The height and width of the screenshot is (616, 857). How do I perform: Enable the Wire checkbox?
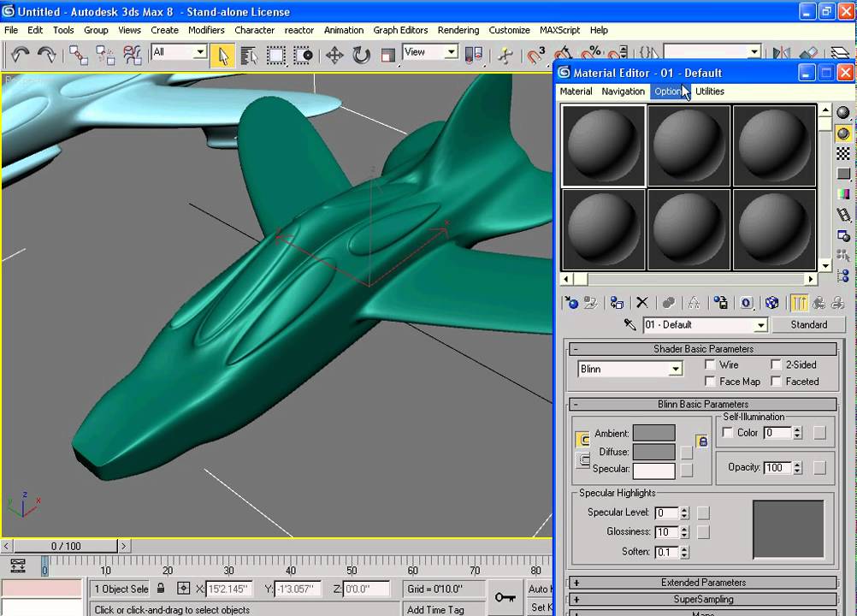(x=710, y=364)
